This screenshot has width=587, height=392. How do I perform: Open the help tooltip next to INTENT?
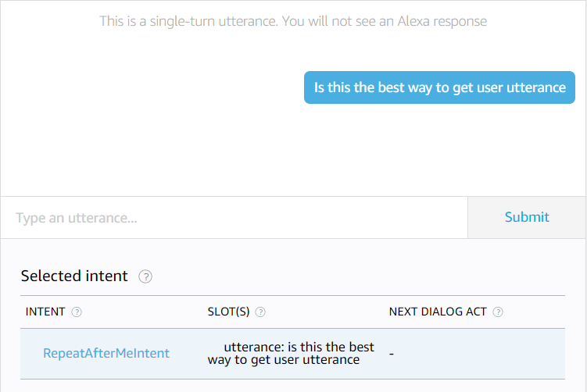77,312
